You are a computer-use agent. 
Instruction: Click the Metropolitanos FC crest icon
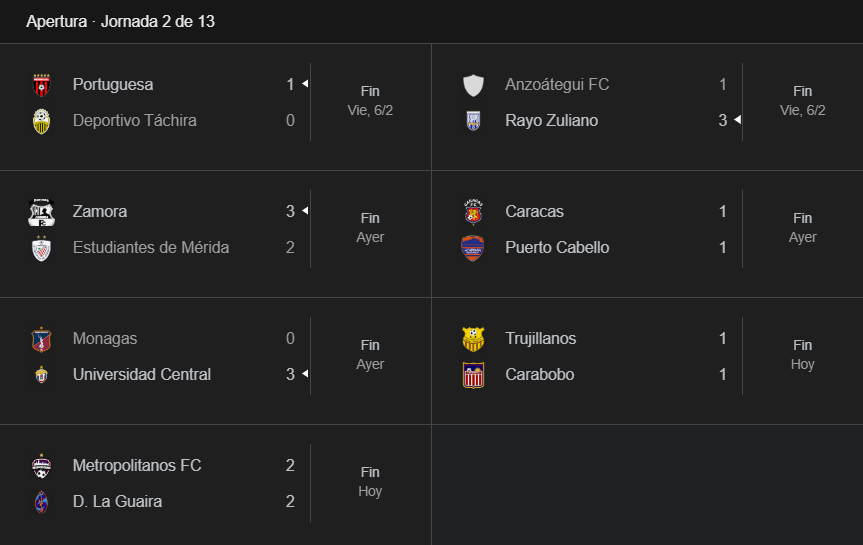[x=41, y=466]
